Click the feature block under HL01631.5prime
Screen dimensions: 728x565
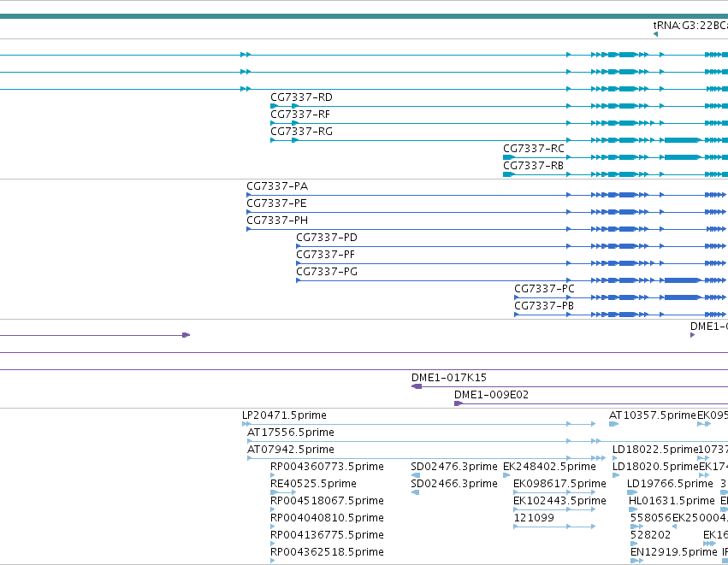633,509
